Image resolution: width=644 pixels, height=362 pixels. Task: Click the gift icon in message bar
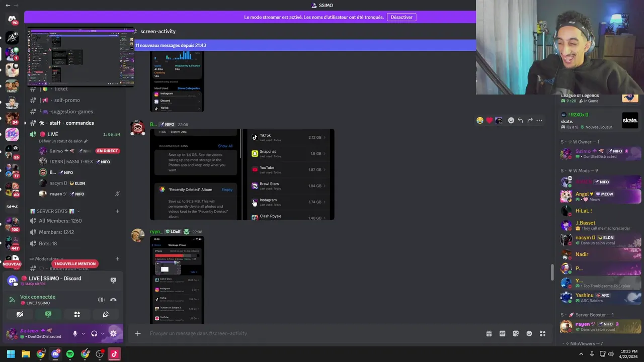tap(489, 333)
